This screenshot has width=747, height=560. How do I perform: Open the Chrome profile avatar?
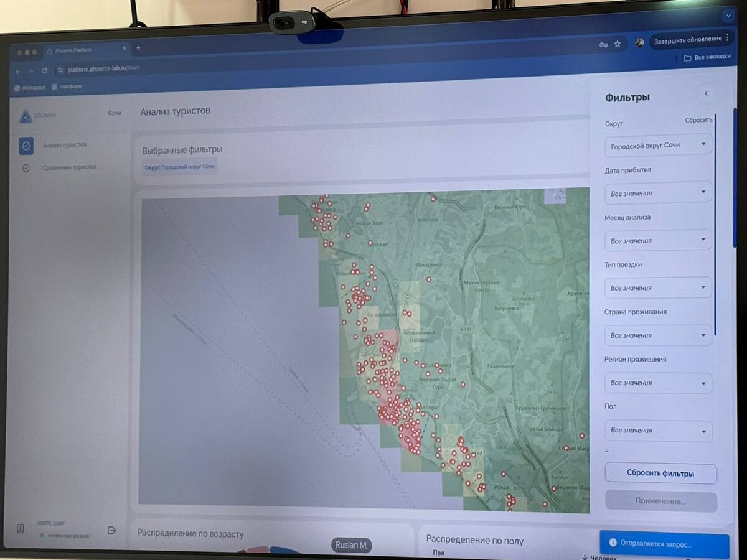pos(639,42)
